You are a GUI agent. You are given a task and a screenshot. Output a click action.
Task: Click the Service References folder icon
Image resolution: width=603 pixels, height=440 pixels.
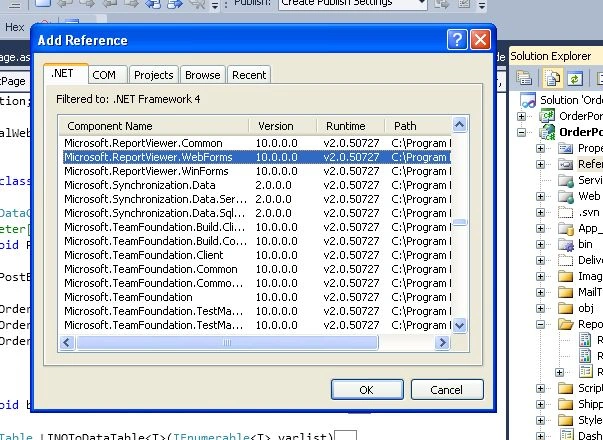(x=566, y=180)
